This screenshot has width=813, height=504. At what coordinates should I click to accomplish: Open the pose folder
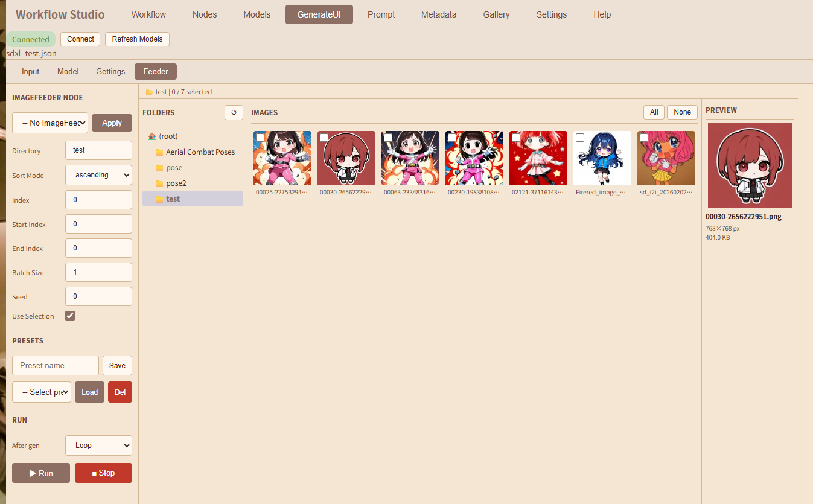tap(193, 168)
